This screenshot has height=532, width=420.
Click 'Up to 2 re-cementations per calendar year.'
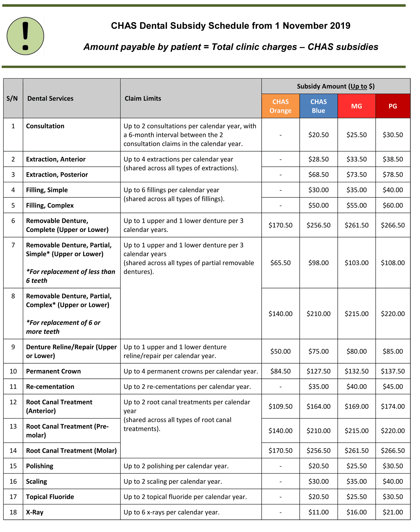tap(187, 387)
